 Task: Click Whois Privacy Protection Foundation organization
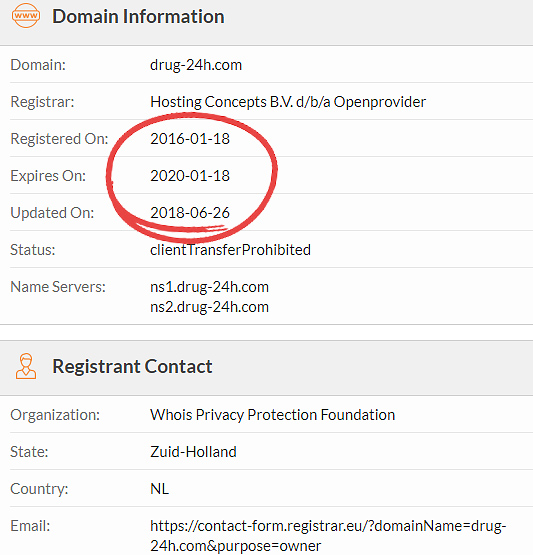pos(273,415)
